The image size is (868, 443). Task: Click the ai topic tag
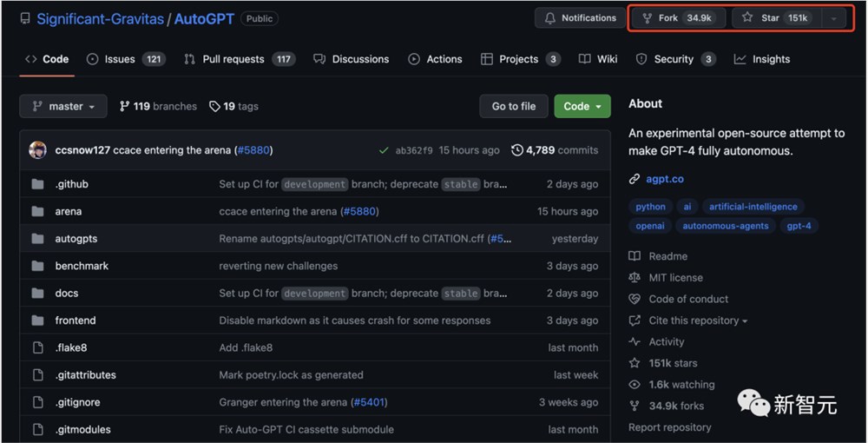click(687, 207)
